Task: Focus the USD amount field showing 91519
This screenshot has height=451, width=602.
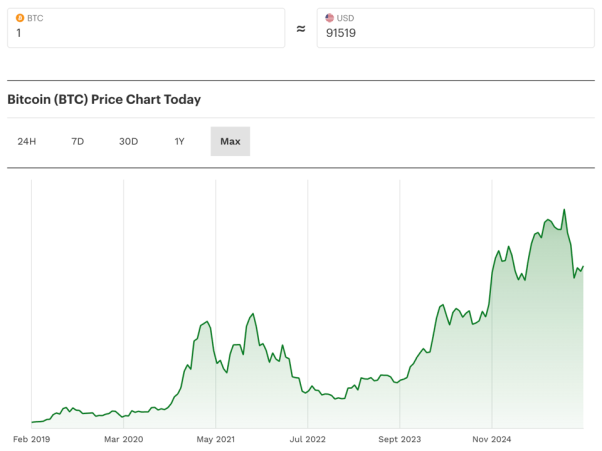Action: pyautogui.click(x=455, y=33)
